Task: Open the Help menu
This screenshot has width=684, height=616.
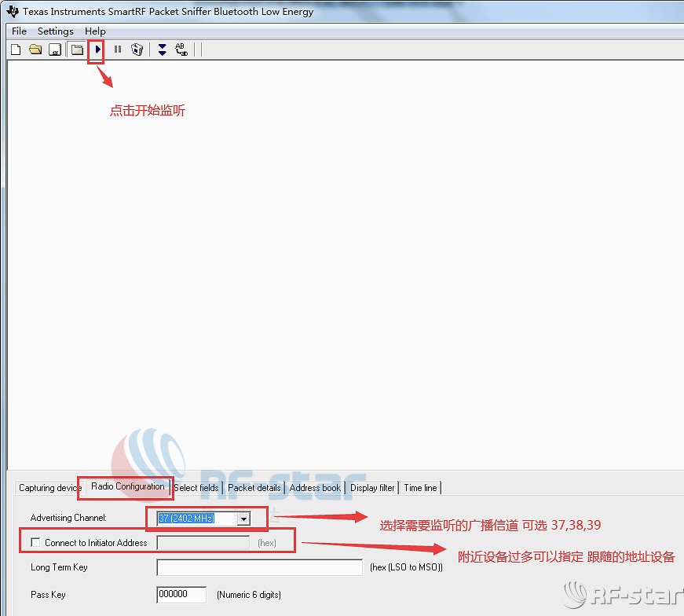Action: pyautogui.click(x=95, y=31)
